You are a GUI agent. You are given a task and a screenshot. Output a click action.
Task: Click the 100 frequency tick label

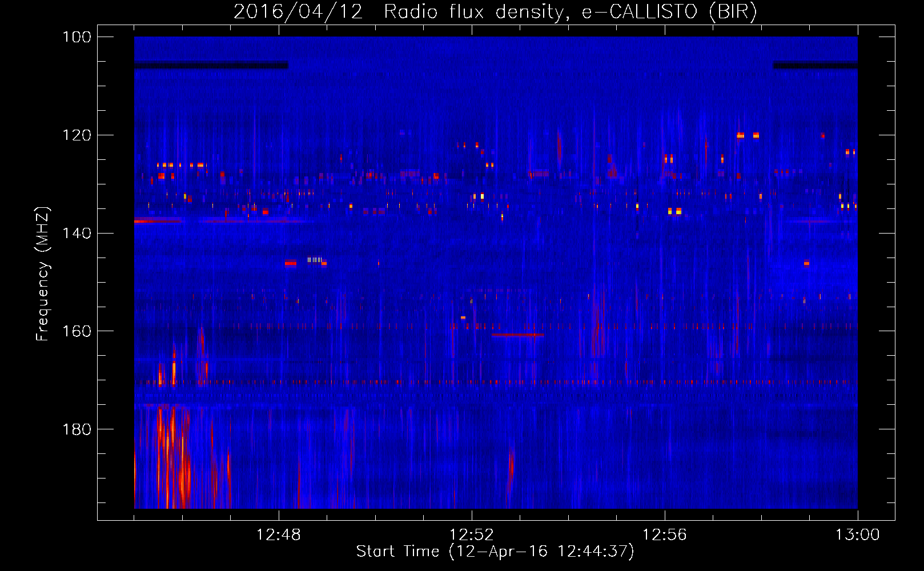click(x=77, y=37)
